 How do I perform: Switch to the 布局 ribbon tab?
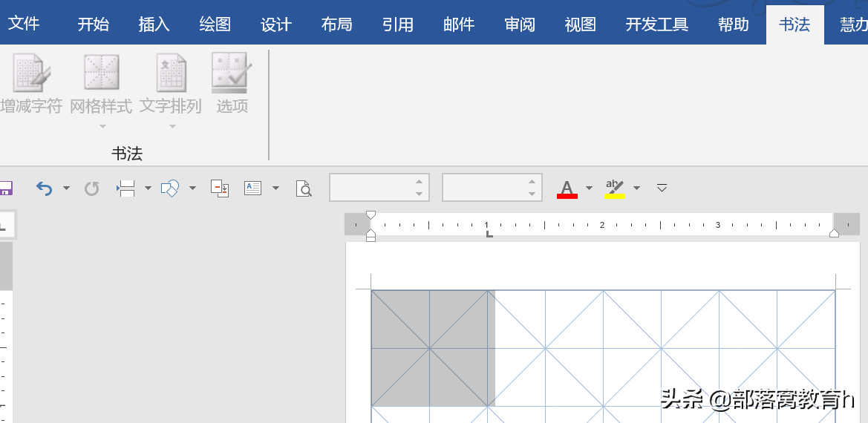[336, 24]
